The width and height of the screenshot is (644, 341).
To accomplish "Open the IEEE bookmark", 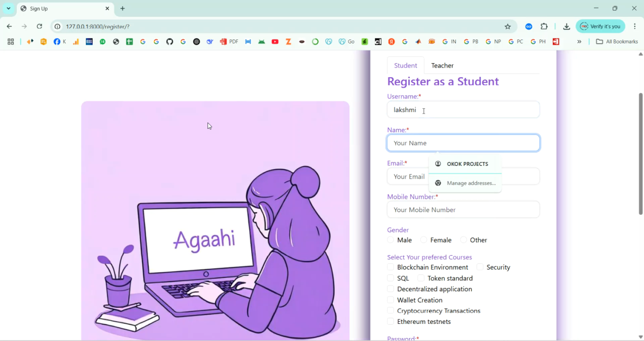I will tap(89, 41).
